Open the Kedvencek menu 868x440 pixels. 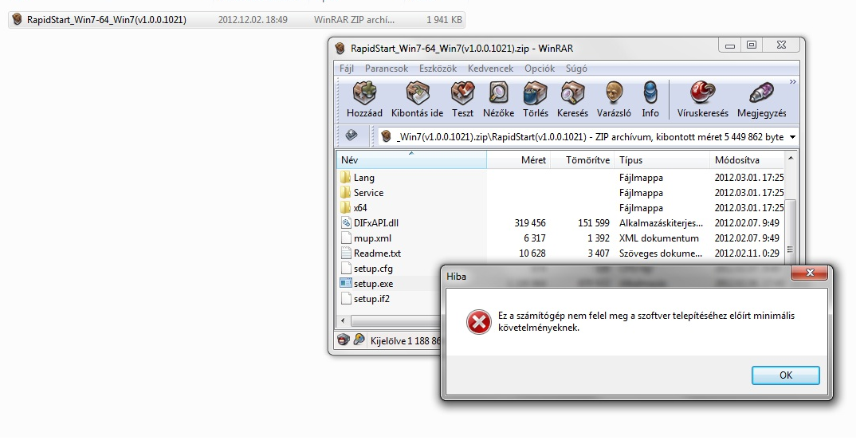[490, 69]
